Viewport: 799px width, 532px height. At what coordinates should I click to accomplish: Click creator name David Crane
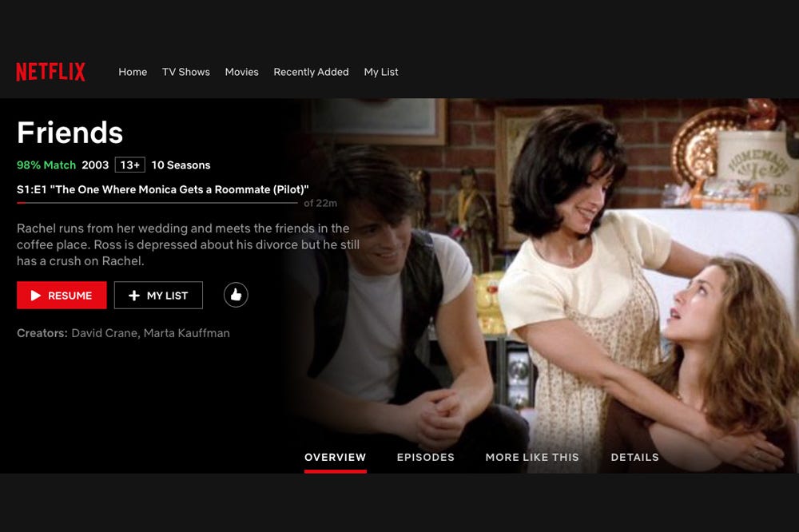pos(104,333)
